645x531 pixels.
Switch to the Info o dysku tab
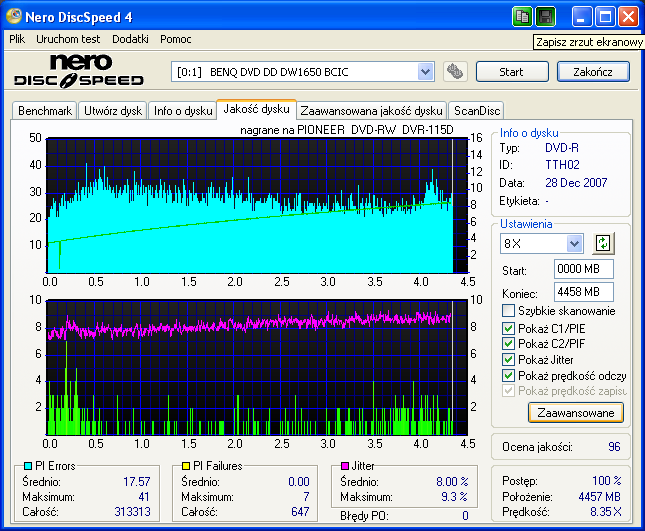click(183, 111)
